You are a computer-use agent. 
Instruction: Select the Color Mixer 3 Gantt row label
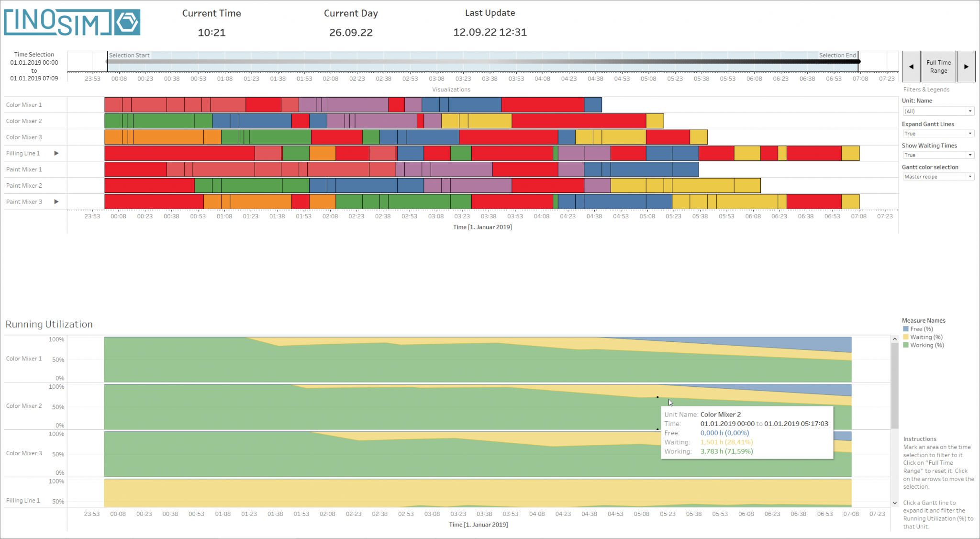coord(24,137)
